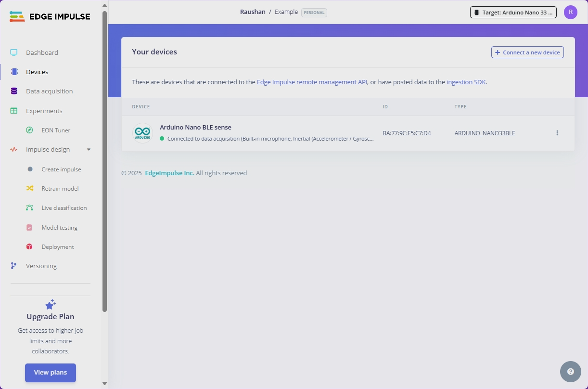Open the Model testing menu item
The height and width of the screenshot is (389, 588).
coord(59,227)
